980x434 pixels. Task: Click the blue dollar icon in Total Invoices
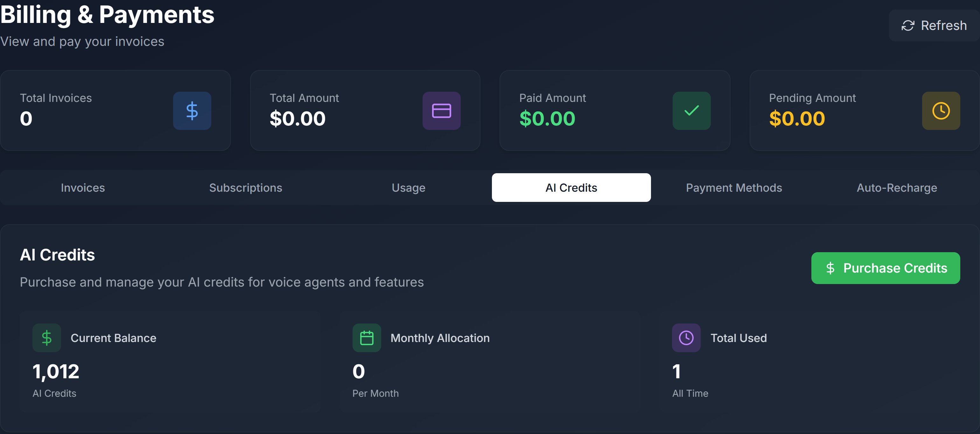(192, 110)
